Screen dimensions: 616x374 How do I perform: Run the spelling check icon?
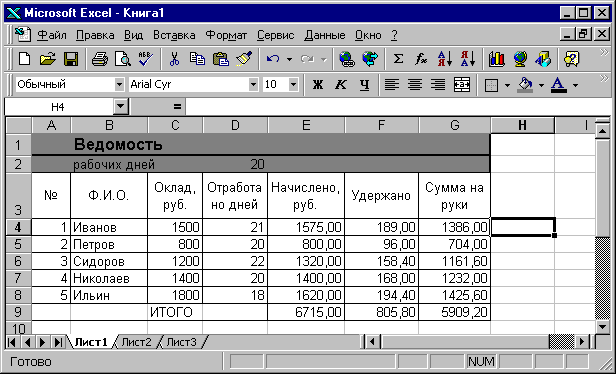[146, 59]
